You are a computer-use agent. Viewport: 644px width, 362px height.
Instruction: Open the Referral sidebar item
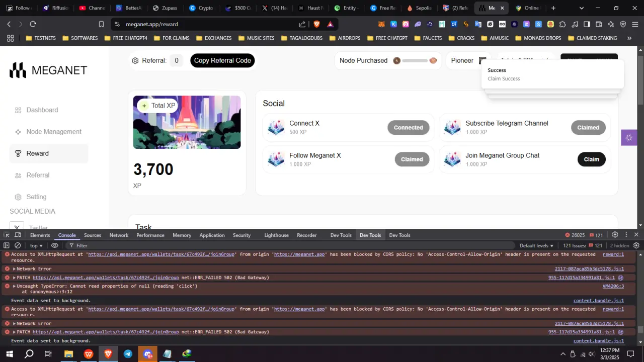(38, 175)
